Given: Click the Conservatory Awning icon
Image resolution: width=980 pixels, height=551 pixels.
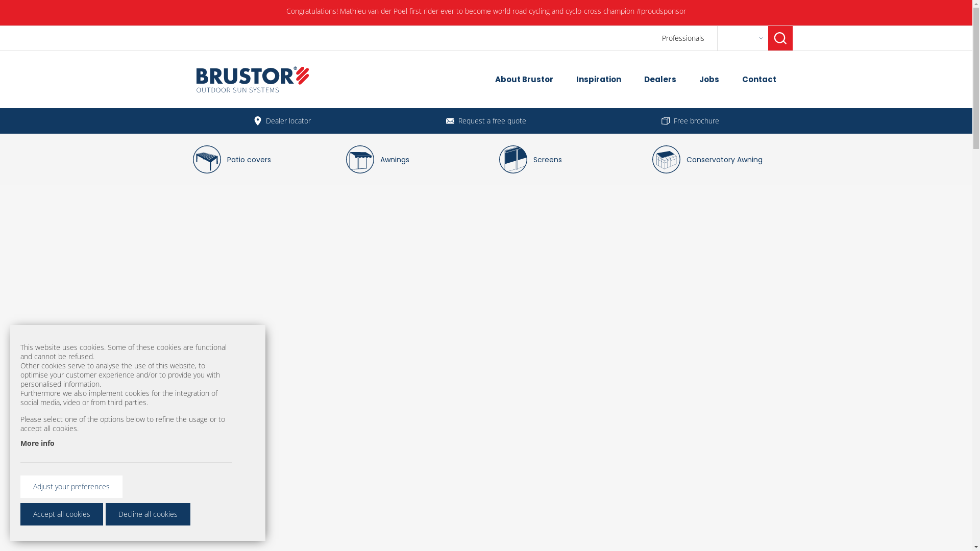Looking at the screenshot, I should 666,160.
